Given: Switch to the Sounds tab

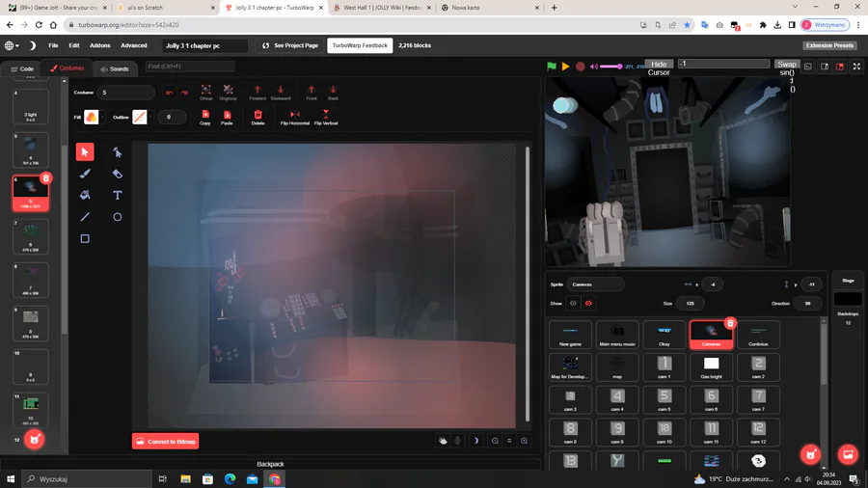Looking at the screenshot, I should [x=115, y=68].
